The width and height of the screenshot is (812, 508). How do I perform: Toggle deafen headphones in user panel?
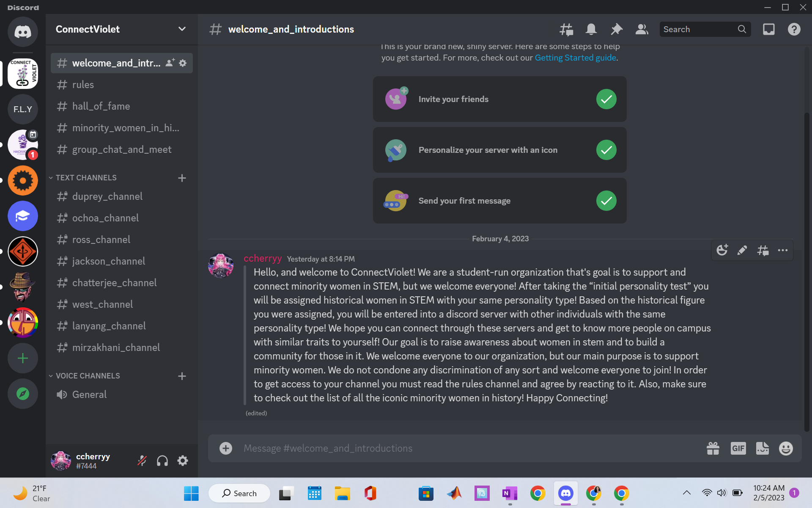(x=162, y=461)
